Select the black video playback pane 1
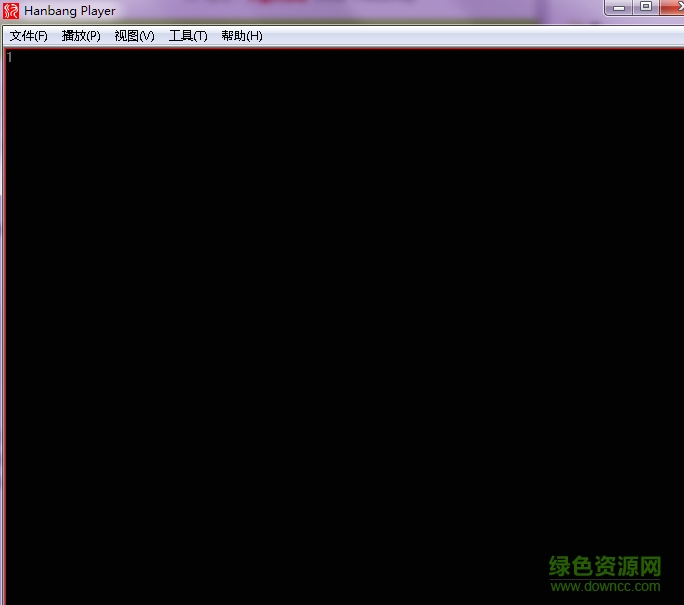This screenshot has height=605, width=684. point(344,327)
